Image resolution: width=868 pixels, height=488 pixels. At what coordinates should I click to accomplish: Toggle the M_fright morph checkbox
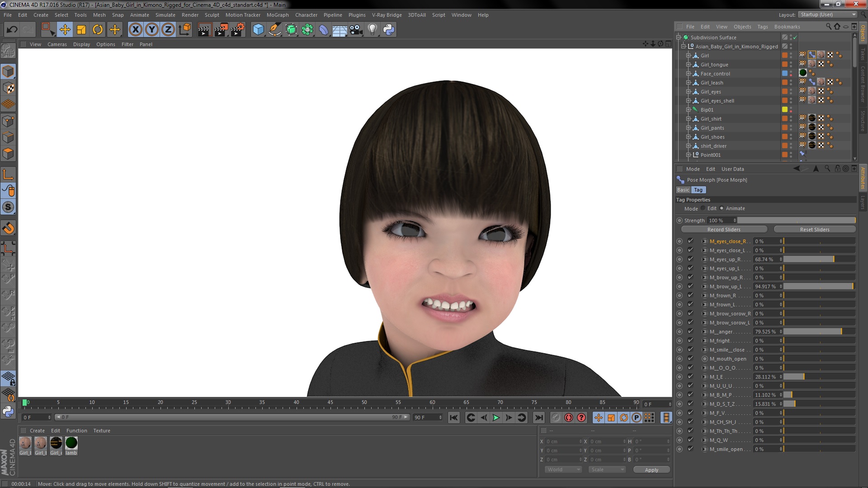click(x=690, y=340)
